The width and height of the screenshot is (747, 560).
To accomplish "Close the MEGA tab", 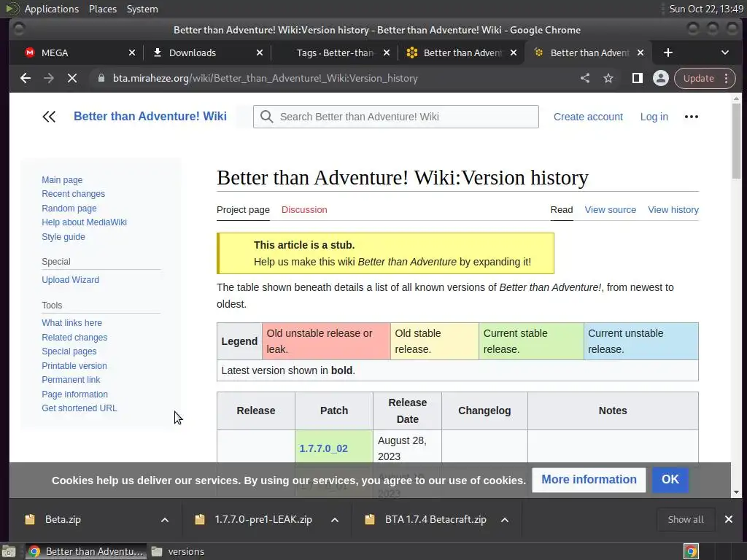I will (x=132, y=52).
